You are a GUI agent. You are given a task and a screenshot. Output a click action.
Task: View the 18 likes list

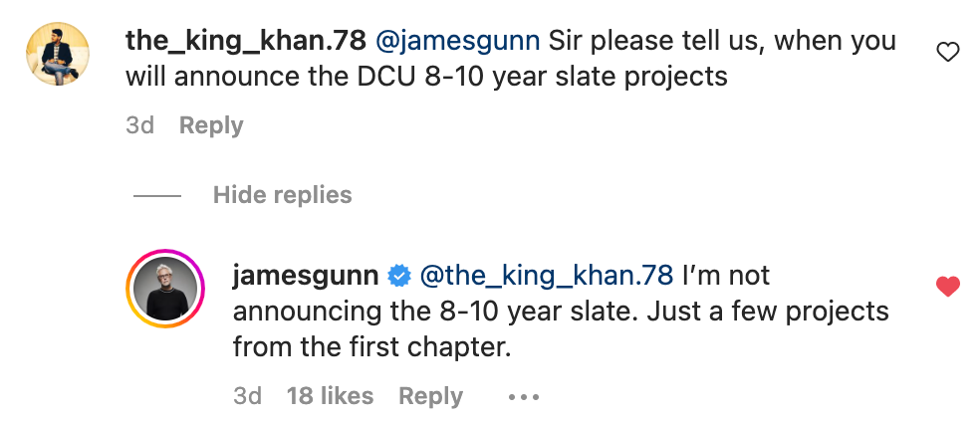coord(330,396)
